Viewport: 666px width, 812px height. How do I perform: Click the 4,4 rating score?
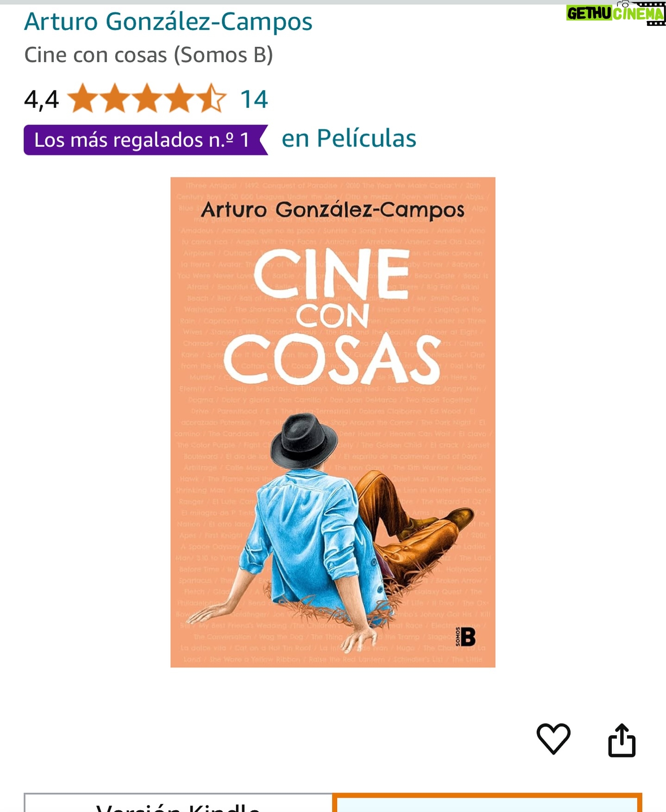pos(42,99)
